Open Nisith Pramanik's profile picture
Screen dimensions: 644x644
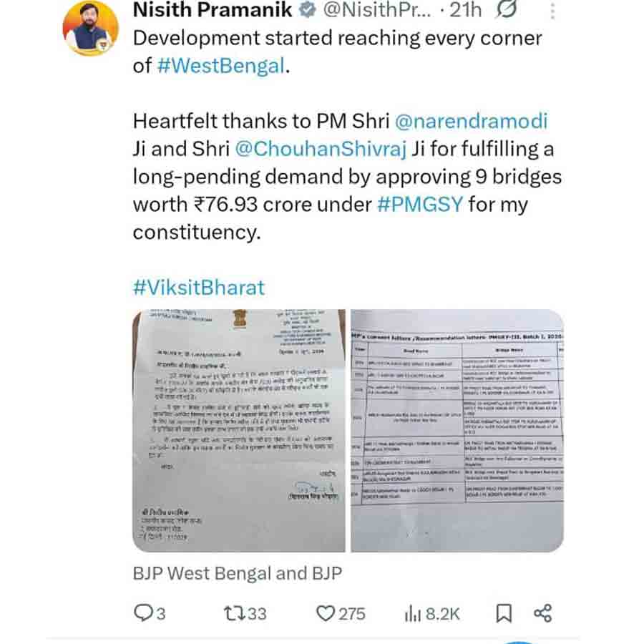coord(91,27)
